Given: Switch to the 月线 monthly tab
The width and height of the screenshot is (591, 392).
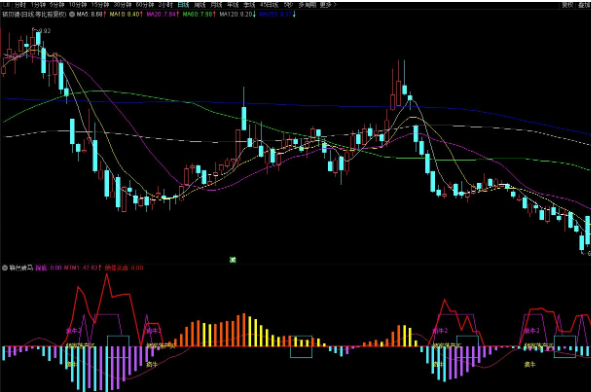Looking at the screenshot, I should [216, 5].
